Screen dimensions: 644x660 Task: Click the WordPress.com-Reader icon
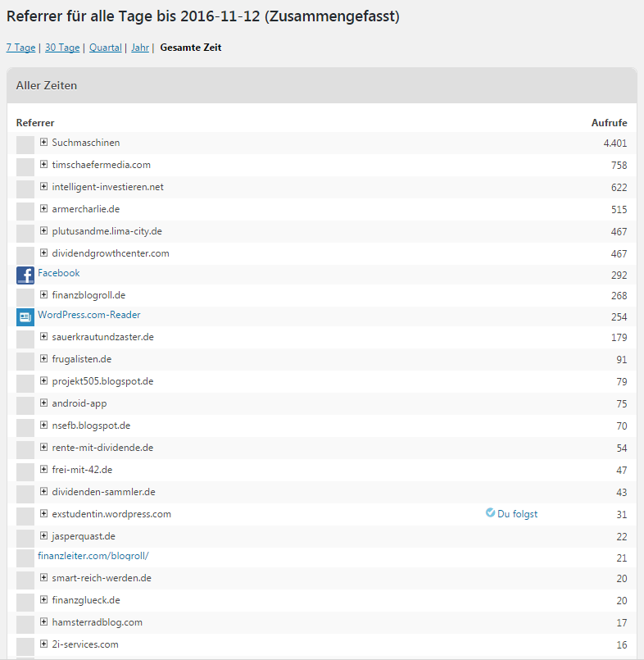pyautogui.click(x=25, y=316)
